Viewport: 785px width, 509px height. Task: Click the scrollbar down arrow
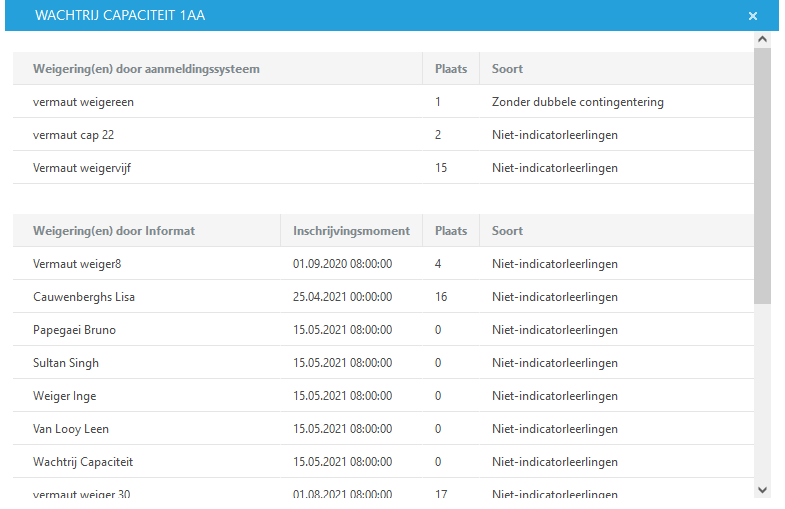[762, 489]
